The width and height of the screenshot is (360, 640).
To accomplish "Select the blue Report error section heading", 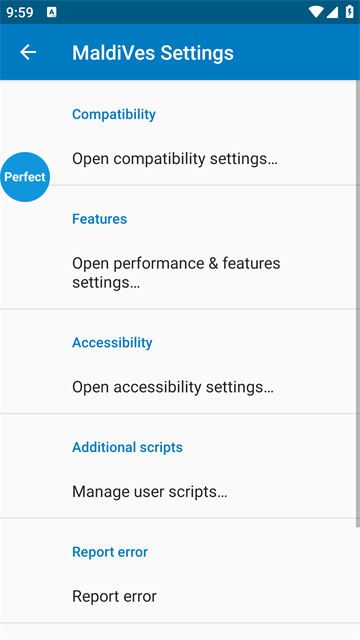I will (110, 552).
